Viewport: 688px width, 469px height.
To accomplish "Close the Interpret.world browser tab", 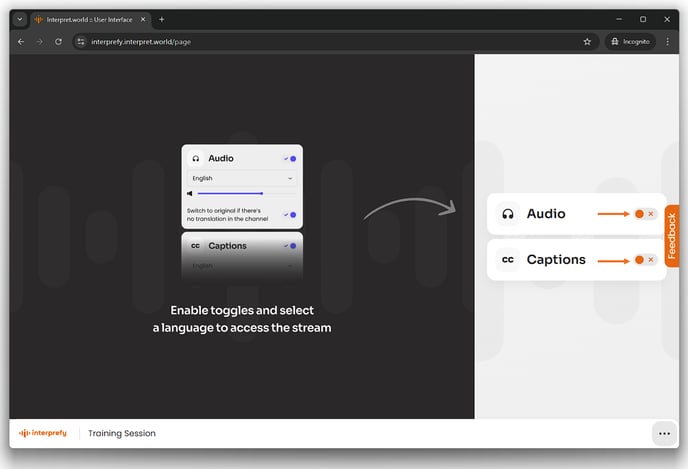I will tap(143, 20).
